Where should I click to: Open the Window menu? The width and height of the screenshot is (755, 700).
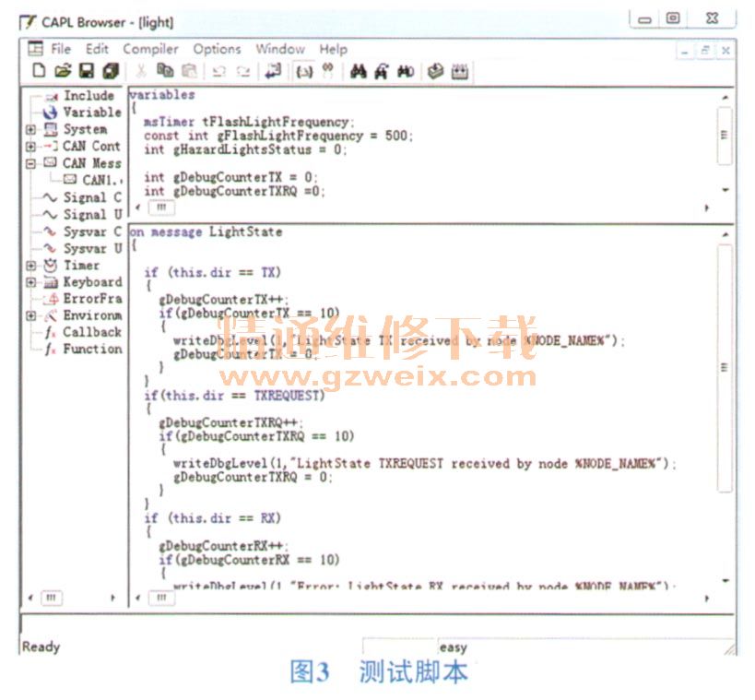280,49
